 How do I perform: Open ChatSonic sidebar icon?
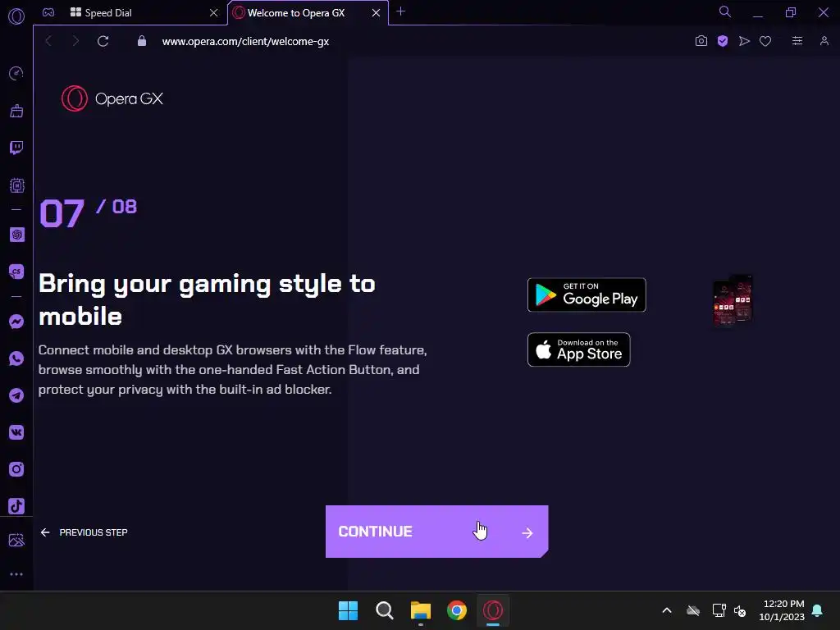pos(16,272)
